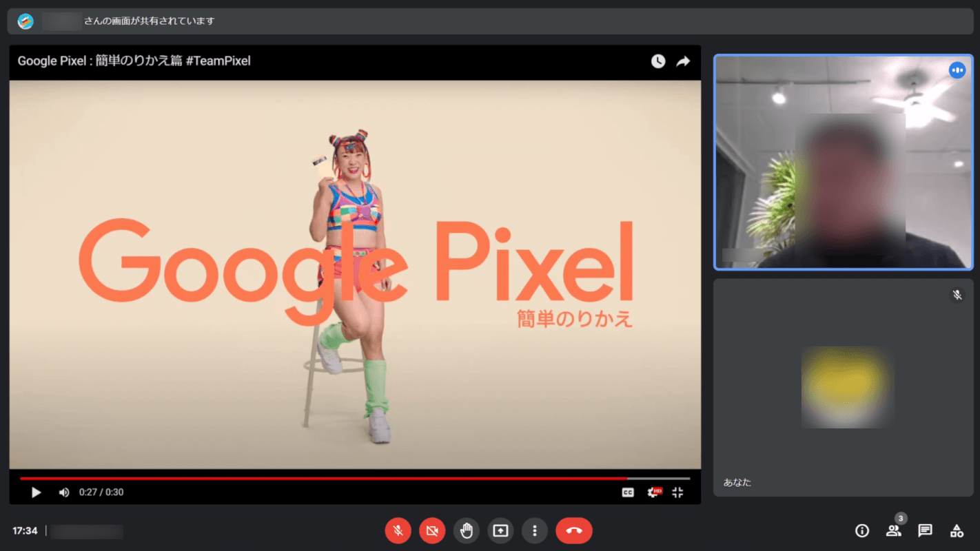Seek on the red video progress bar
Image resolution: width=980 pixels, height=551 pixels.
click(x=355, y=478)
